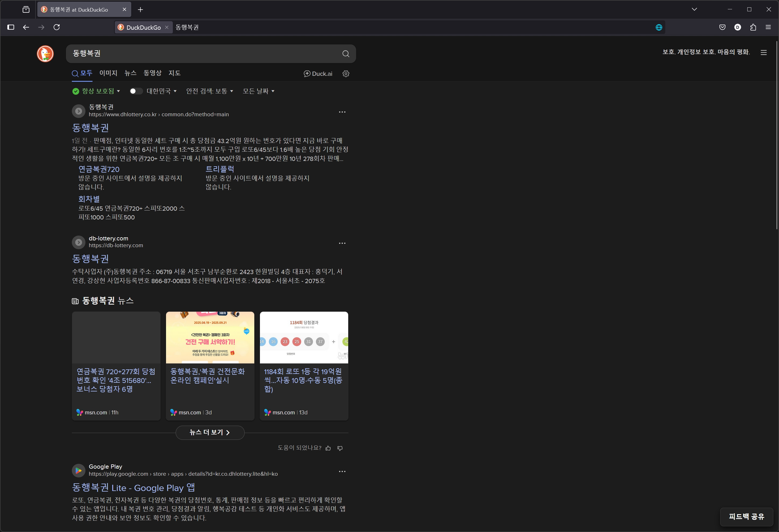Close the 동행복권 at DuckDuckGo tab

pyautogui.click(x=124, y=9)
